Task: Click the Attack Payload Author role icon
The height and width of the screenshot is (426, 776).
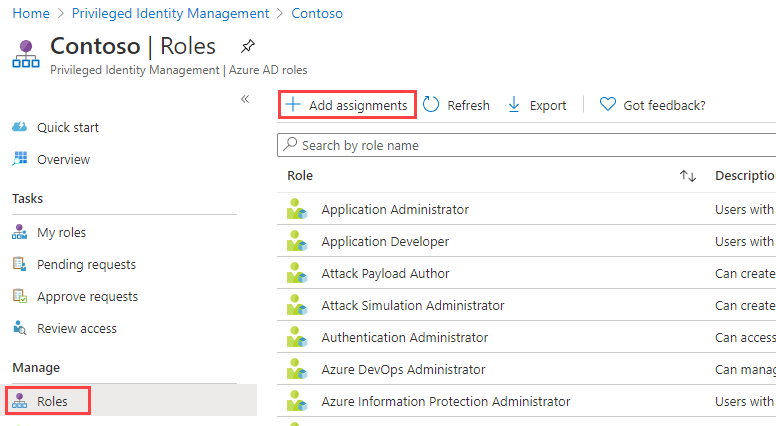Action: coord(297,273)
